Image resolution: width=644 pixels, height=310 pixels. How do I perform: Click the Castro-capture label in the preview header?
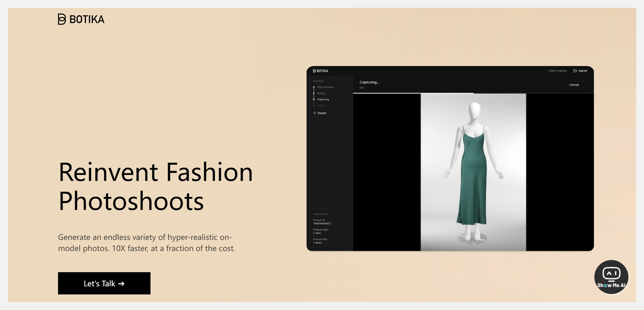click(557, 71)
